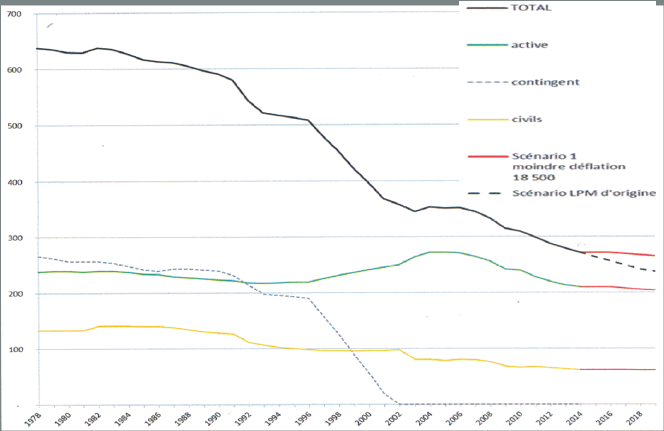Click the yellow civils legend line sample

pyautogui.click(x=487, y=119)
